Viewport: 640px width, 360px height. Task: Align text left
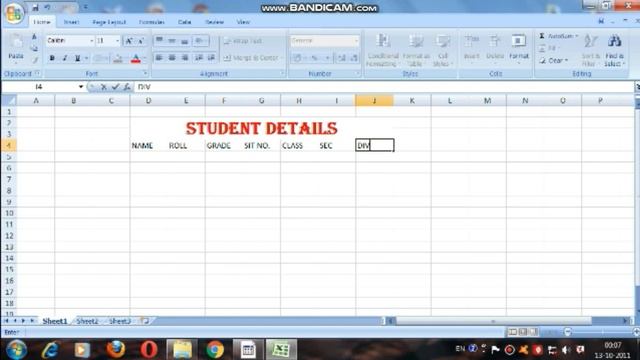pyautogui.click(x=160, y=58)
